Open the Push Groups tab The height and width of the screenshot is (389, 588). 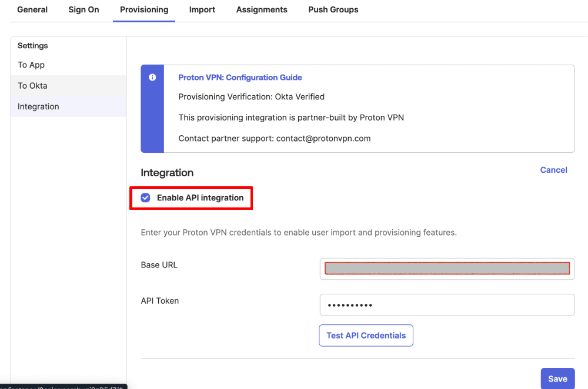tap(333, 10)
